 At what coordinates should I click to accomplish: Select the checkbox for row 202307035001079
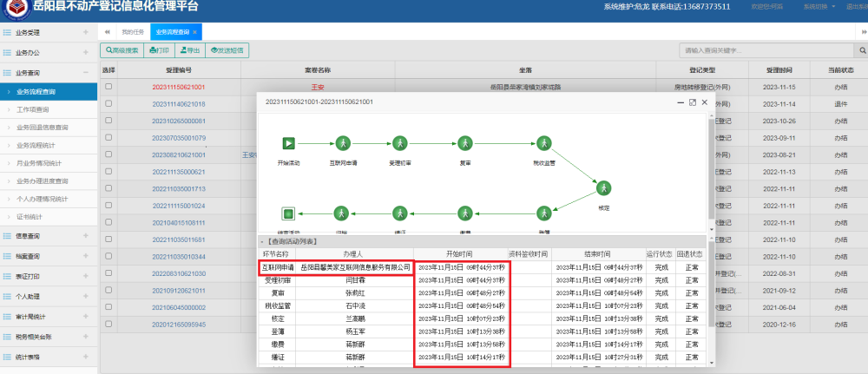[x=108, y=138]
